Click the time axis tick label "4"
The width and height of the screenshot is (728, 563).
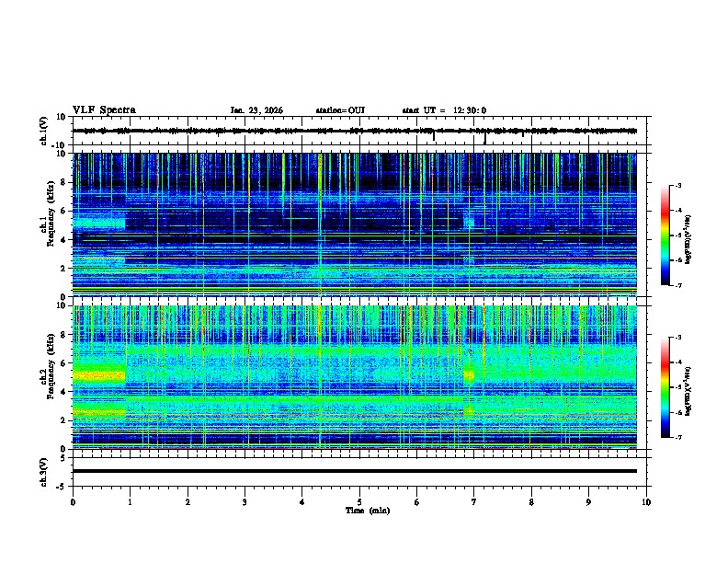tap(302, 502)
